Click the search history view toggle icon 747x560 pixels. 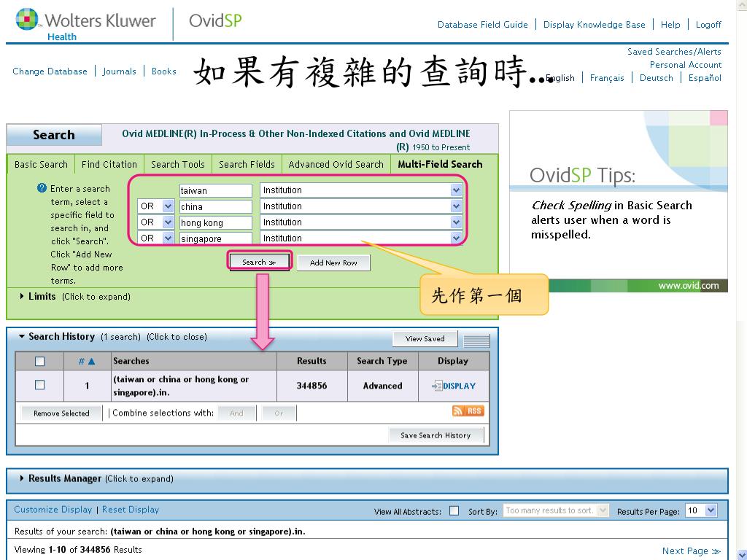click(476, 341)
